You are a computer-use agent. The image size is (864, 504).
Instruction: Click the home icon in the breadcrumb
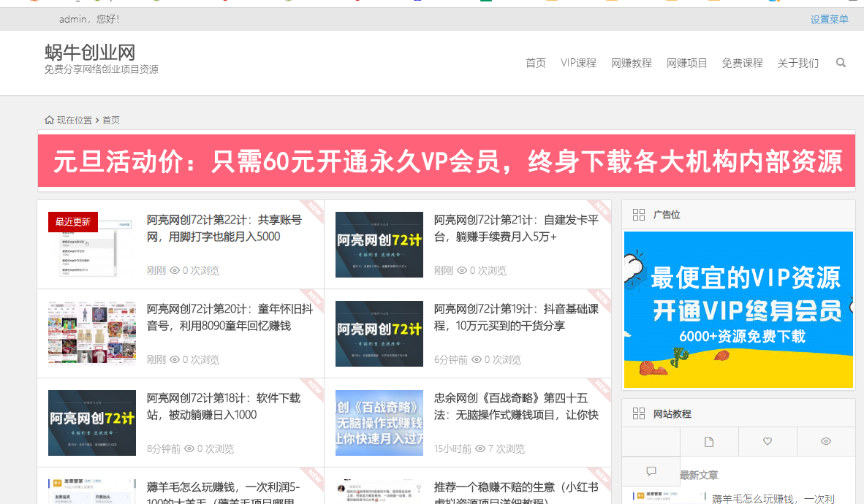click(x=49, y=120)
